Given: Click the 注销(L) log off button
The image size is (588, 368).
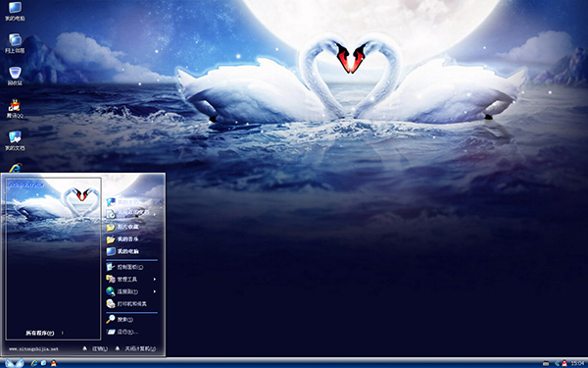Looking at the screenshot, I should [95, 348].
